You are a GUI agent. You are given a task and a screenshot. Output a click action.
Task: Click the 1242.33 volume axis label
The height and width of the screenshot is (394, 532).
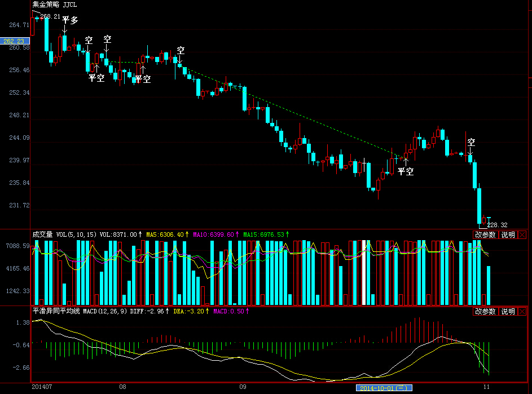[18, 291]
